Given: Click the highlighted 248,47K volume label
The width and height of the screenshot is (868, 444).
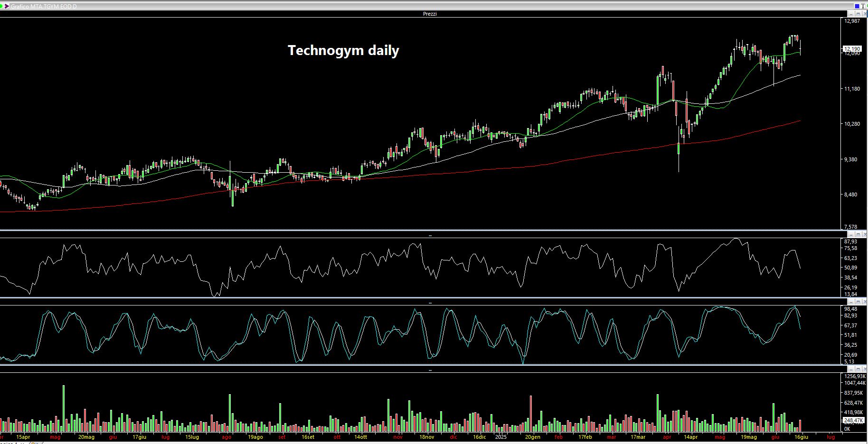Looking at the screenshot, I should [x=853, y=420].
